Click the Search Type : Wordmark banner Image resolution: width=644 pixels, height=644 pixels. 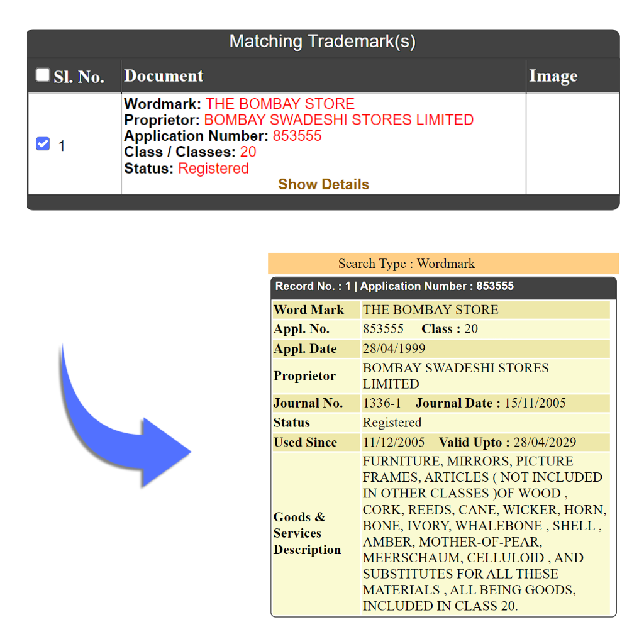(443, 264)
